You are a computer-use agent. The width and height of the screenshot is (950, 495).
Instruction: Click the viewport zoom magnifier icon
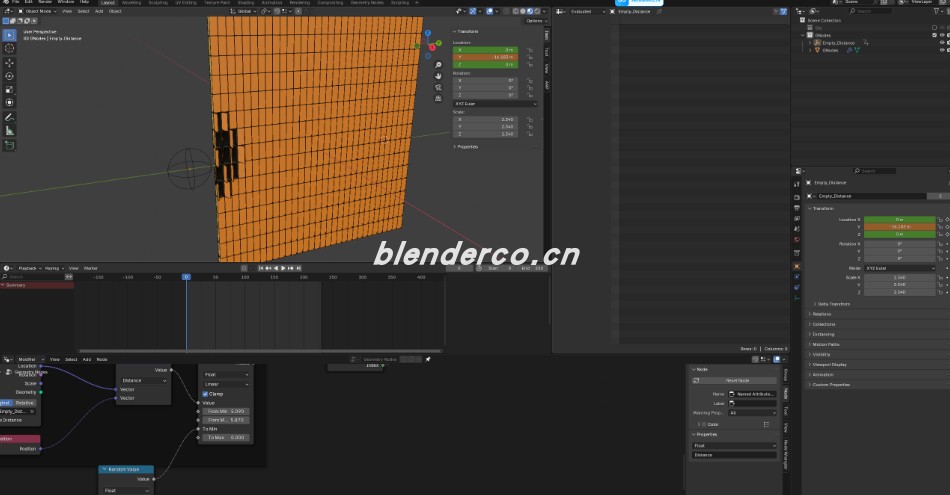click(438, 65)
